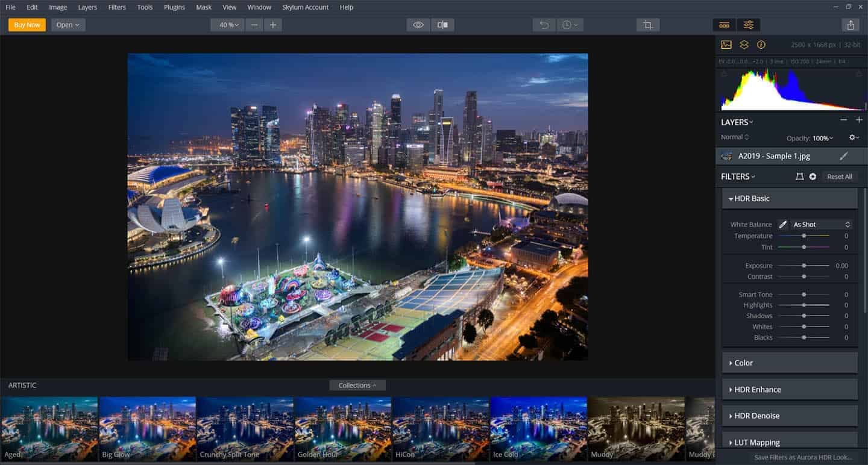
Task: Open the layer settings gear menu
Action: pos(854,137)
